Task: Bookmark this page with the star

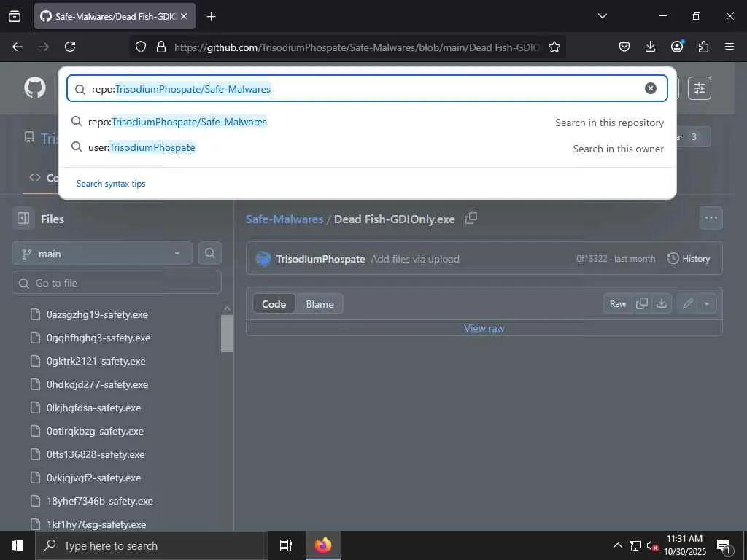Action: click(554, 47)
